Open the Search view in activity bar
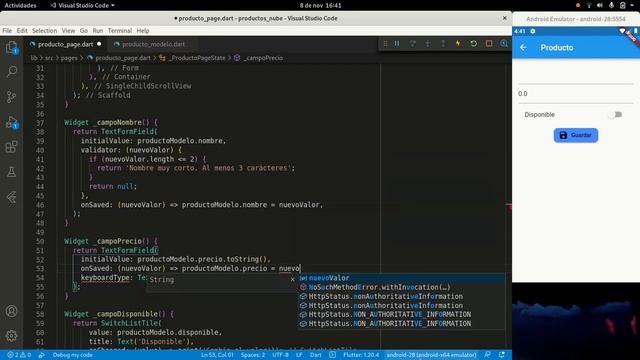Screen dimensions: 640x360 click(x=11, y=72)
